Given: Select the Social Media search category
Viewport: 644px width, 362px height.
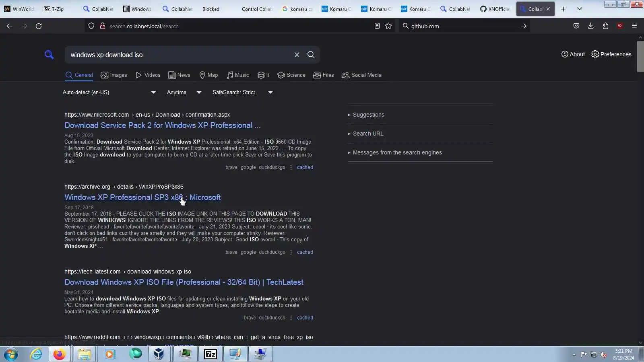Looking at the screenshot, I should [x=361, y=75].
